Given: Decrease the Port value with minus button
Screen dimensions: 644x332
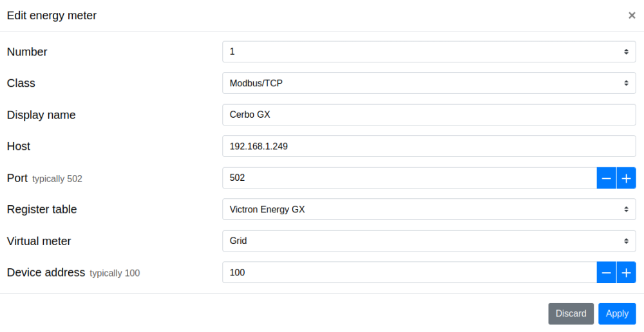Looking at the screenshot, I should (x=606, y=178).
